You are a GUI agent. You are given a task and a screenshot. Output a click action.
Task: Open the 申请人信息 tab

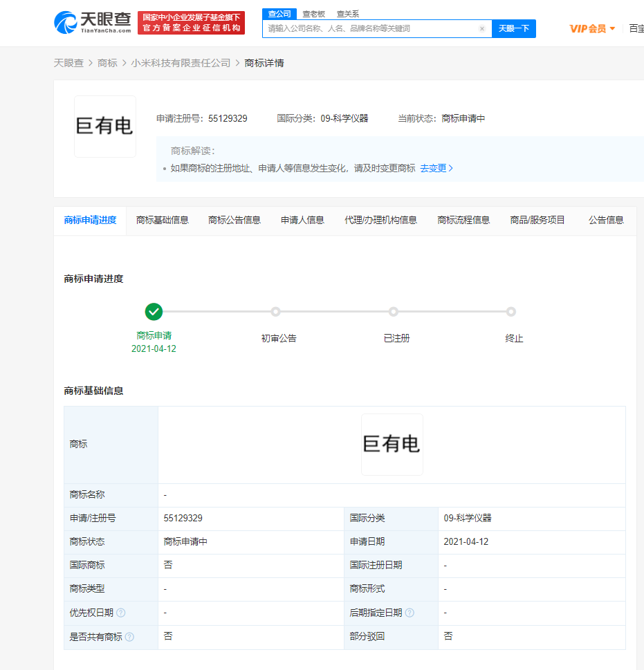coord(302,221)
